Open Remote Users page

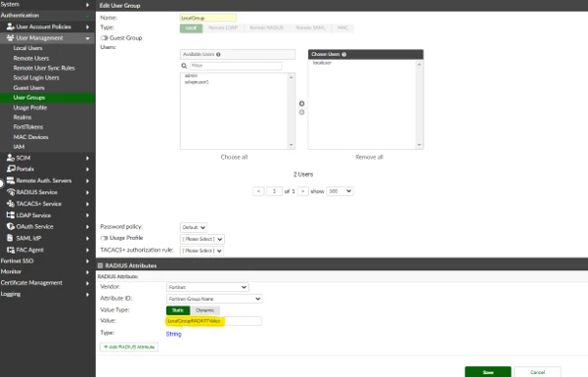pyautogui.click(x=31, y=58)
